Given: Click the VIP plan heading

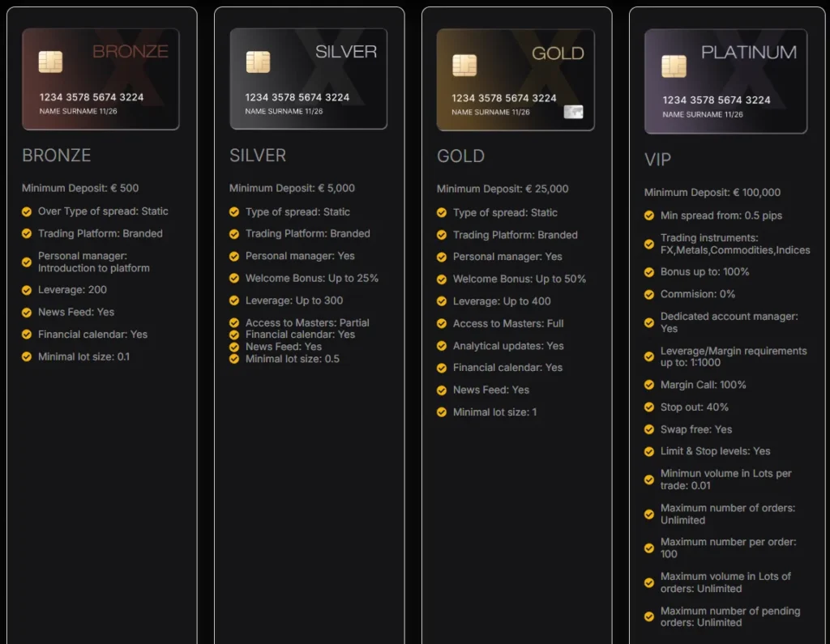Looking at the screenshot, I should click(657, 160).
